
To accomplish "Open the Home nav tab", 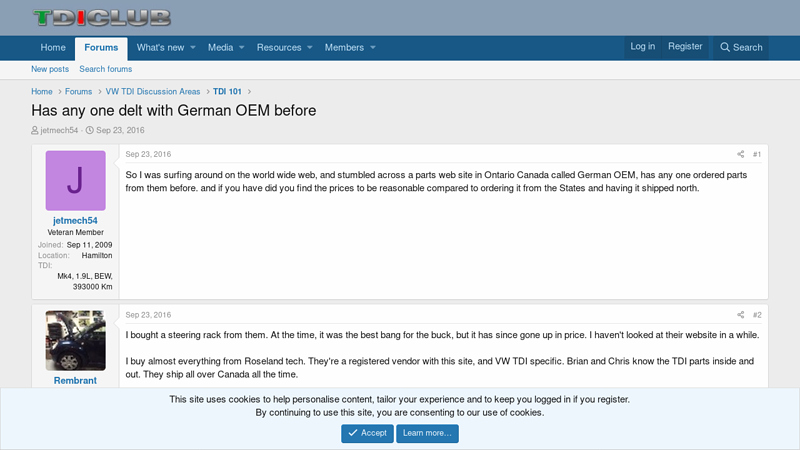I will [x=53, y=47].
